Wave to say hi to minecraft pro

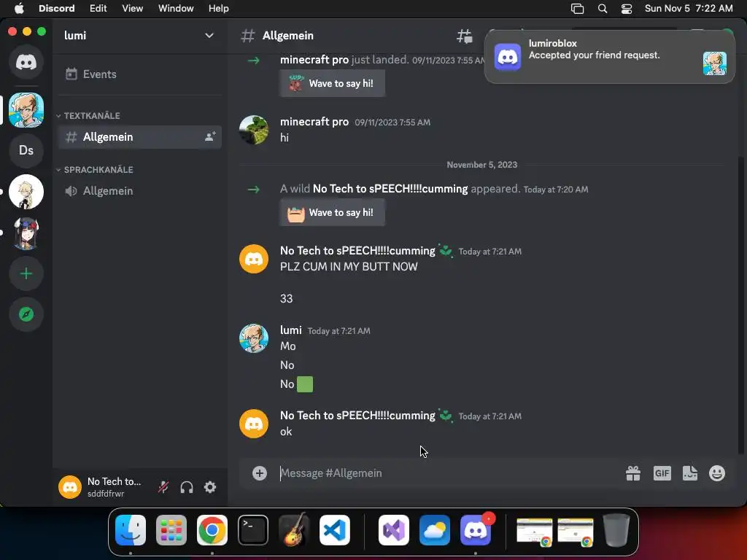(333, 83)
